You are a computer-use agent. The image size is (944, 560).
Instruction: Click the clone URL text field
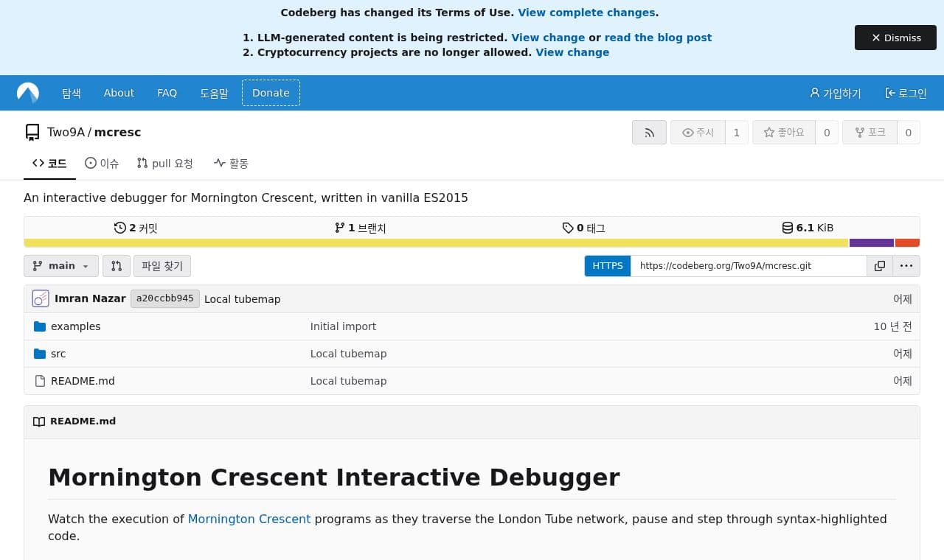pos(749,266)
